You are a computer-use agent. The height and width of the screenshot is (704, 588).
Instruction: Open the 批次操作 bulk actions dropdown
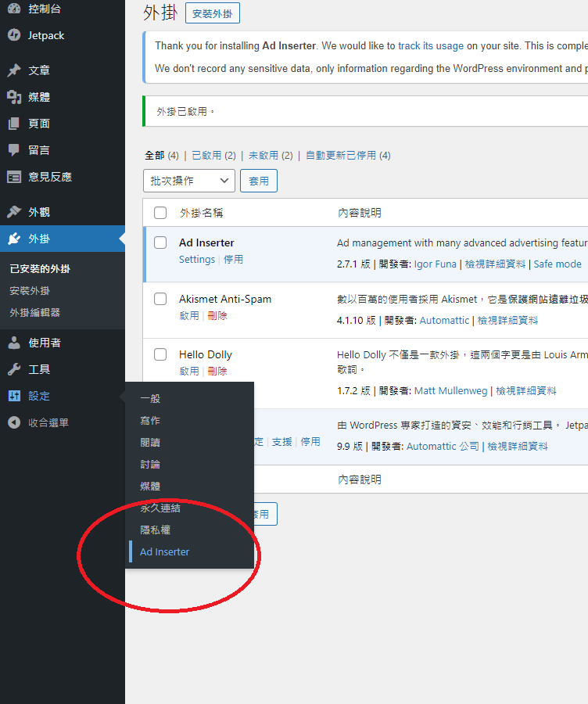pyautogui.click(x=189, y=181)
